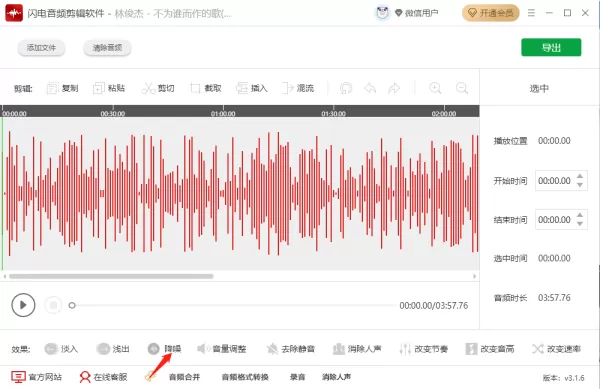Click the waveform scrollbar left arrow
This screenshot has height=389, width=600.
coord(4,276)
